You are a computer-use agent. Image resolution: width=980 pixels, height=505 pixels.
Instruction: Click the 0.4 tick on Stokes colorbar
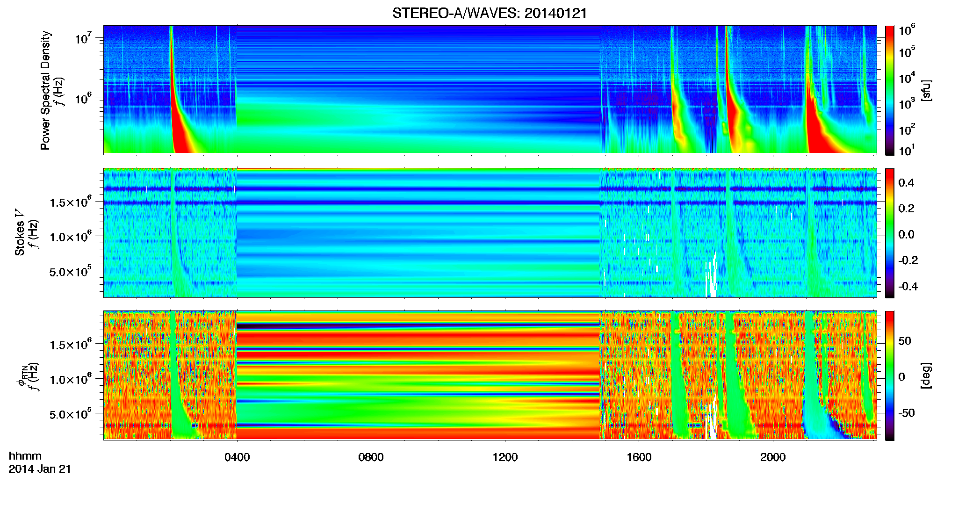coord(906,183)
